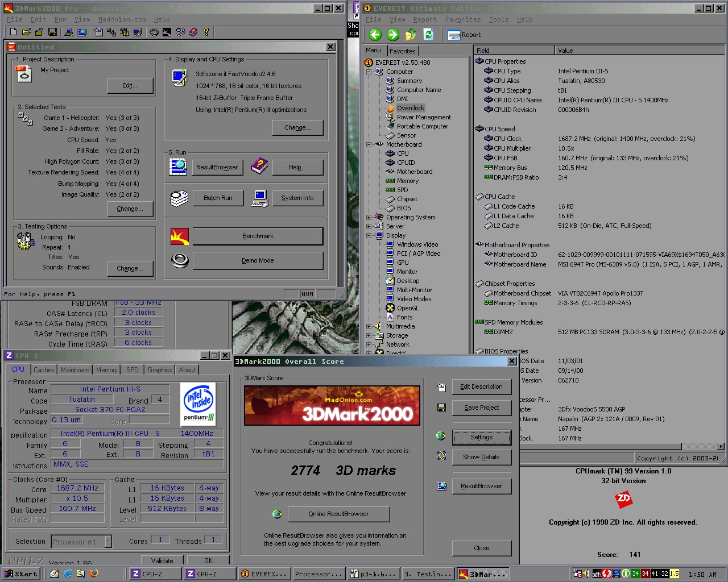Open the Tools menu in EVEREST

tap(499, 19)
